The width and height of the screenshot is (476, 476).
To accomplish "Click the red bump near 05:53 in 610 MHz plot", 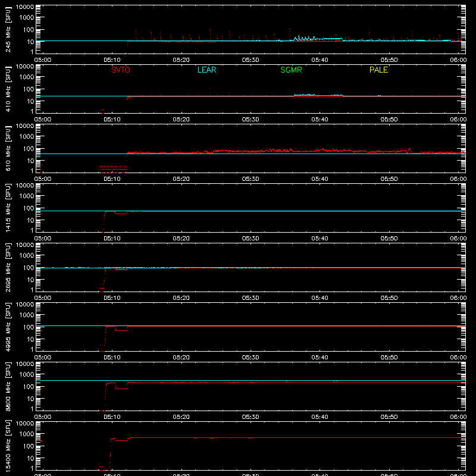I will (409, 150).
